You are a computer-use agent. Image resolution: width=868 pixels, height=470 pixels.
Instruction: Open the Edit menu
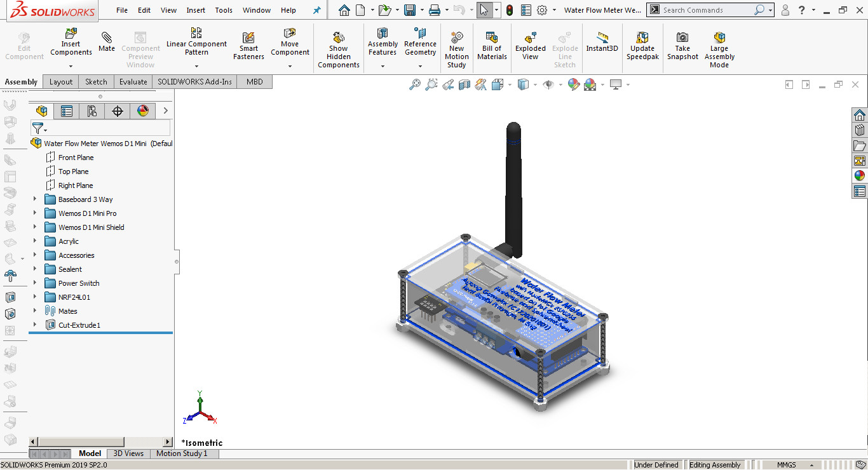click(x=144, y=10)
